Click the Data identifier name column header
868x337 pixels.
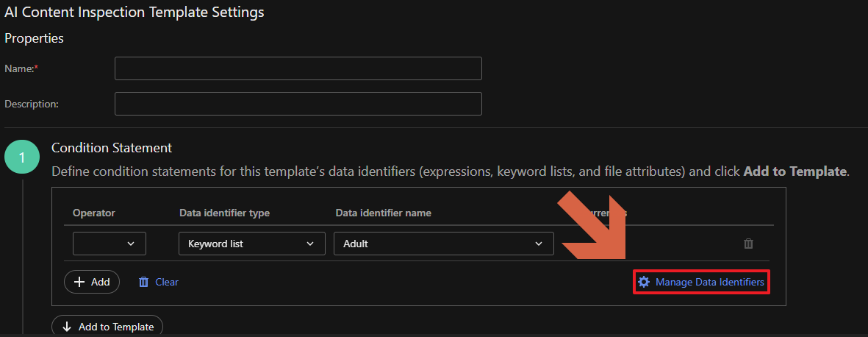pos(383,213)
